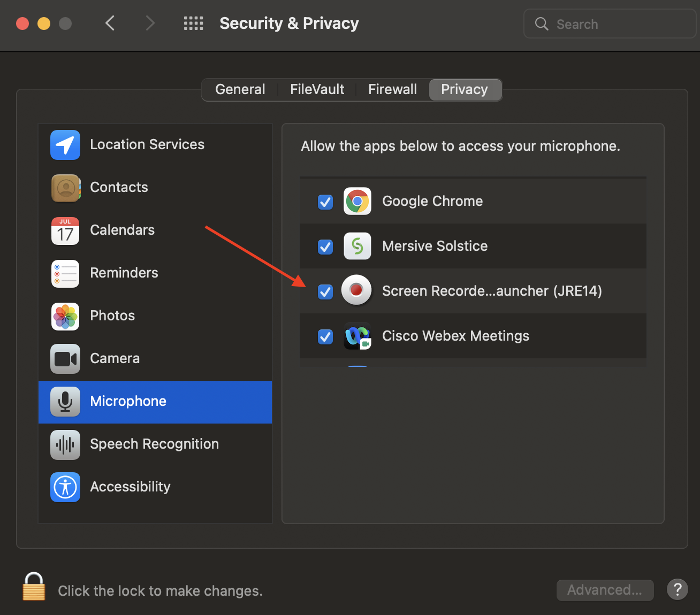Click 'Google Chrome' app name text

tap(432, 201)
